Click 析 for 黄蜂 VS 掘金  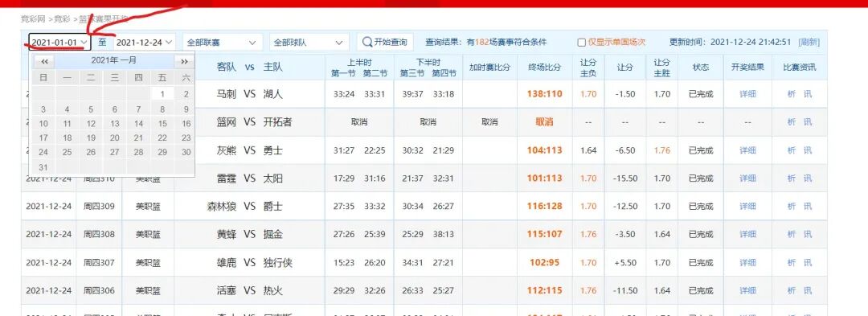[x=792, y=234]
